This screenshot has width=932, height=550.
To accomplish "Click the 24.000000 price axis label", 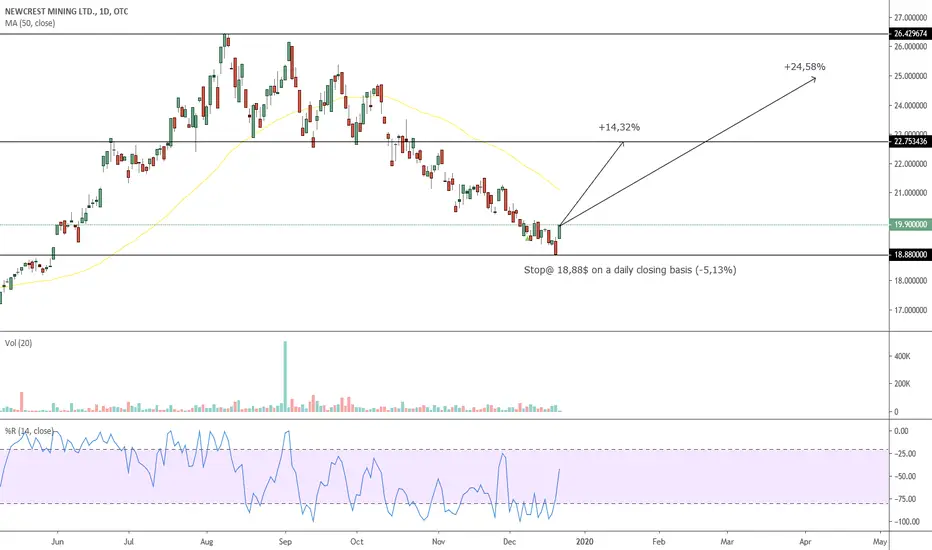I will [x=911, y=106].
